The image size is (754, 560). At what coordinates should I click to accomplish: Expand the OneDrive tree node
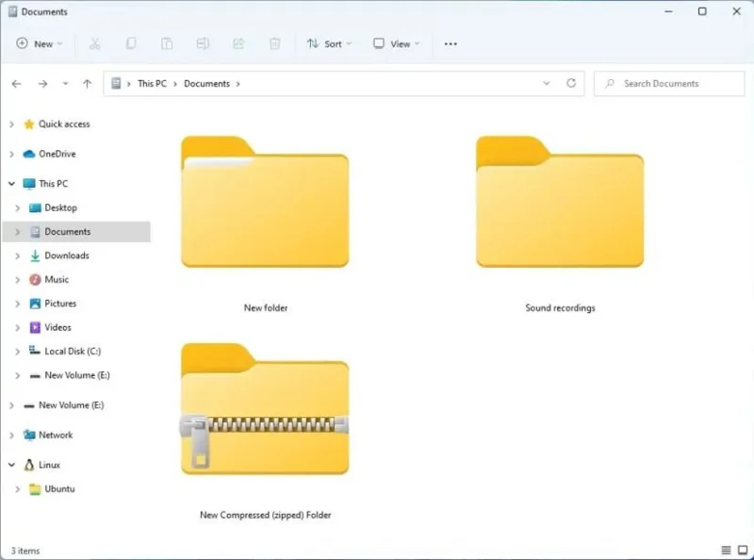click(x=11, y=155)
